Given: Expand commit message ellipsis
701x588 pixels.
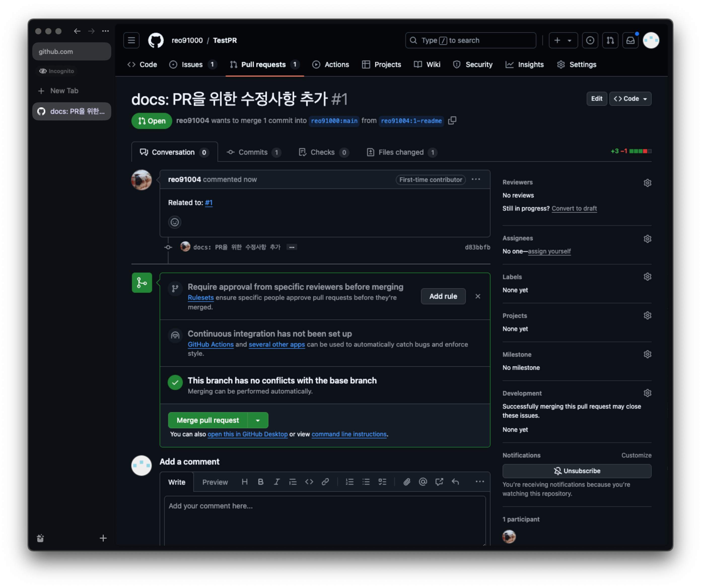Looking at the screenshot, I should pyautogui.click(x=292, y=247).
